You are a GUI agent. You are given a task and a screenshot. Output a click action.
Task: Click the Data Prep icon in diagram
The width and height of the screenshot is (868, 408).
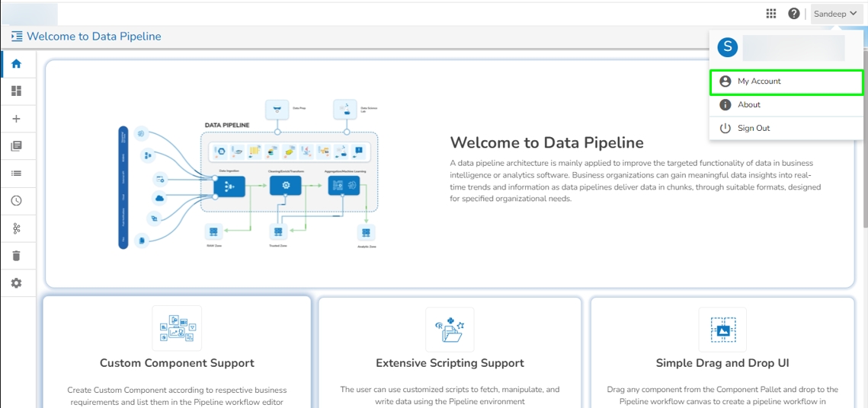(x=277, y=110)
